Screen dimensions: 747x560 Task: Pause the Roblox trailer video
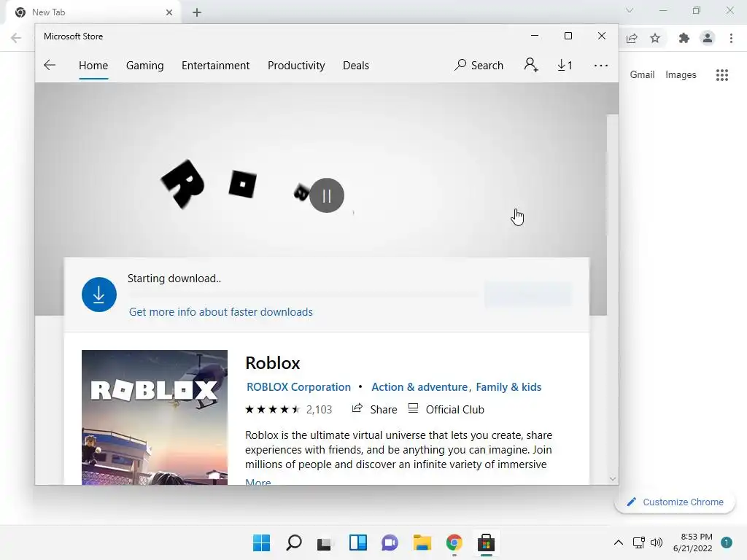(327, 195)
